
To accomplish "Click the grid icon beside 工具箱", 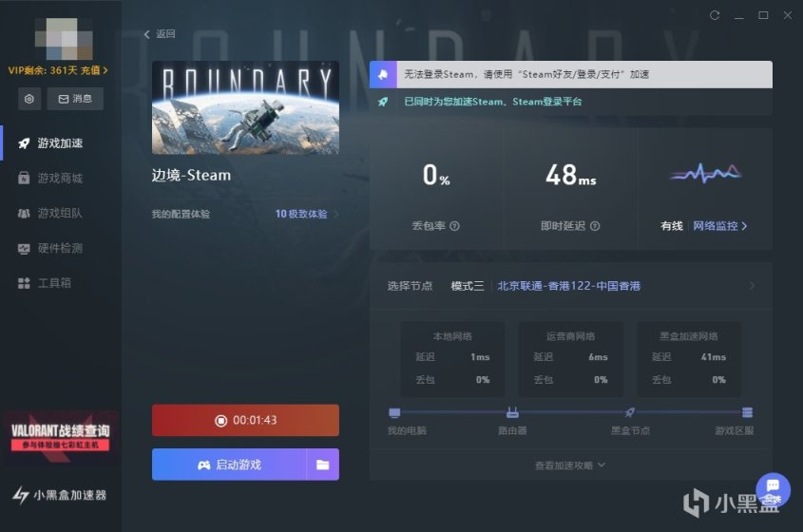I will click(24, 283).
